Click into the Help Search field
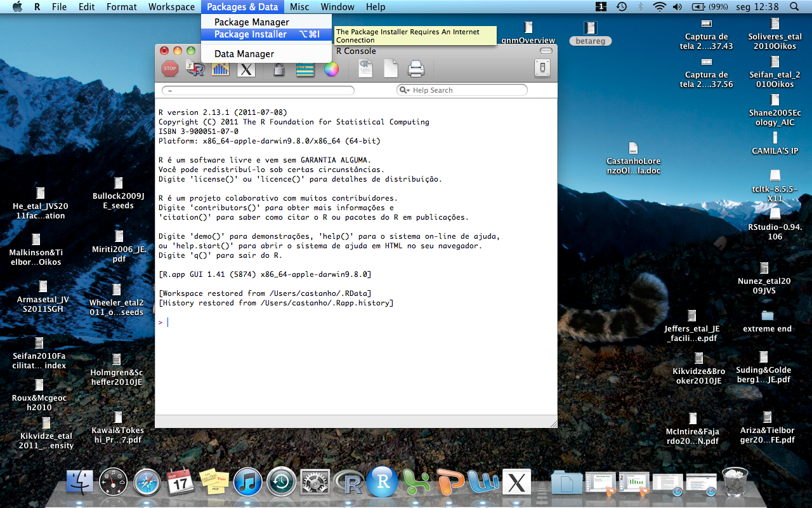This screenshot has height=508, width=812. point(462,90)
